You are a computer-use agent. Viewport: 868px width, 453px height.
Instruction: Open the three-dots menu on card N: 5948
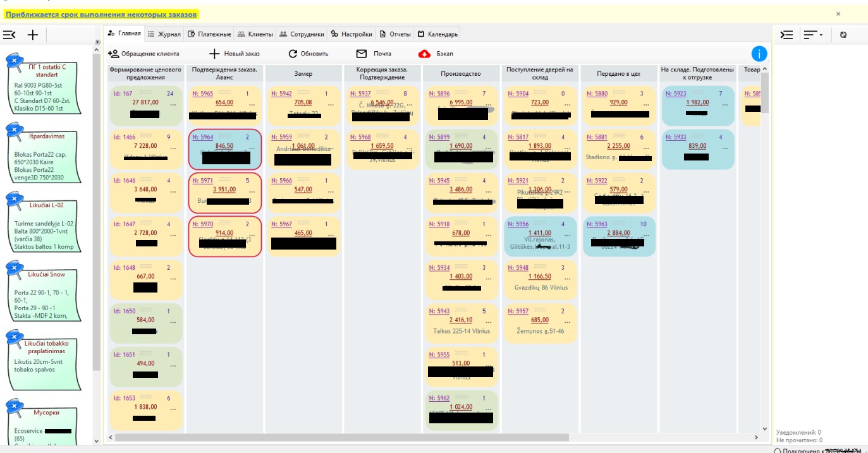[568, 279]
